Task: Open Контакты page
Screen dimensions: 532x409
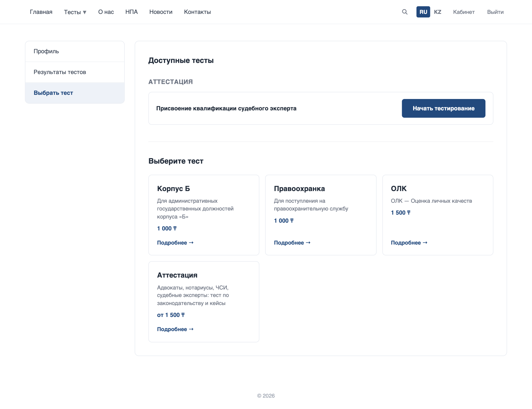Action: 198,12
